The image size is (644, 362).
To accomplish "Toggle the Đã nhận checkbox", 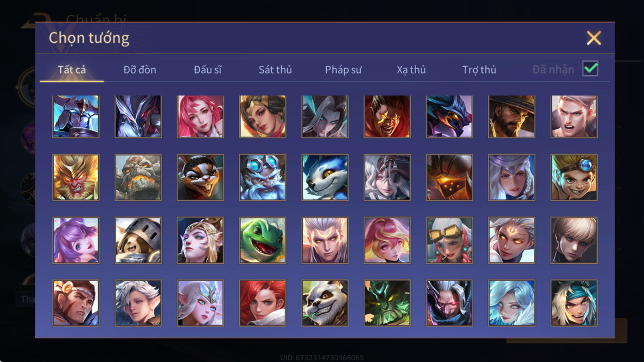I will pos(590,69).
